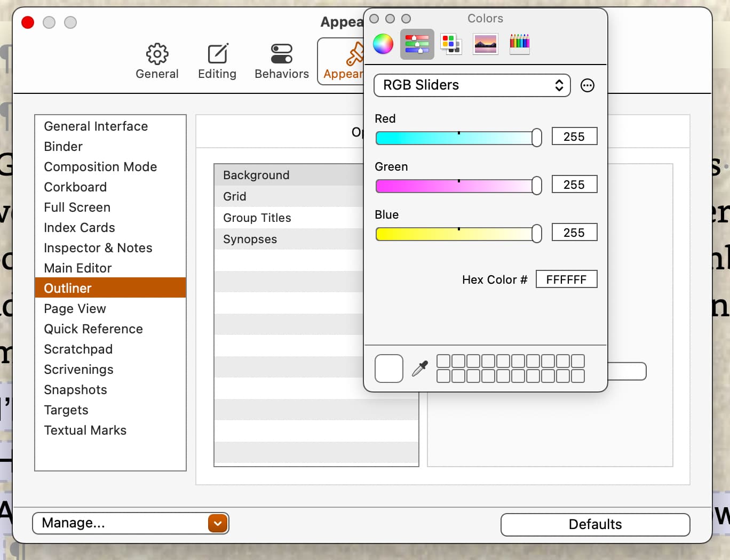Open the RGB Sliders dropdown

[472, 85]
